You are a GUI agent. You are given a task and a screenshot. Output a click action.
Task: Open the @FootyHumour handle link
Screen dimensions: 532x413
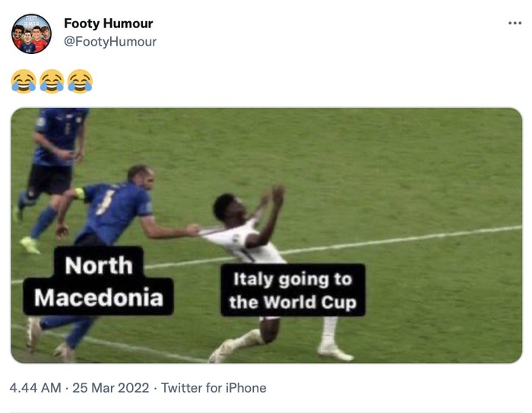click(110, 42)
